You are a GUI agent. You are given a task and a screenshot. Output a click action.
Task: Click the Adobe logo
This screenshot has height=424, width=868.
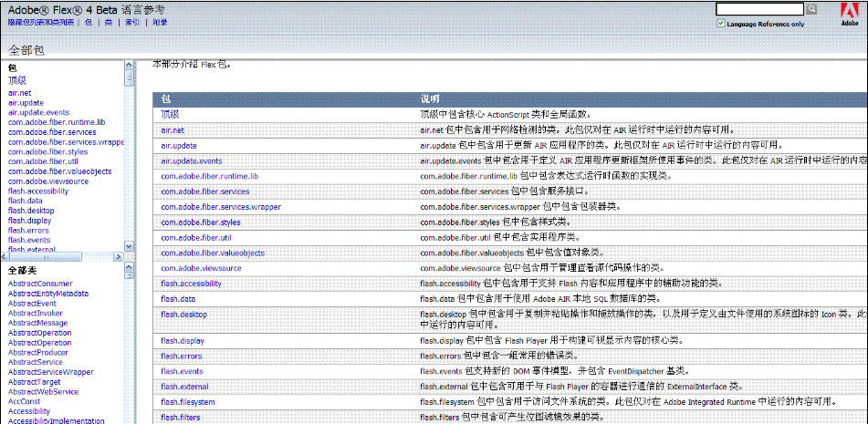click(849, 15)
